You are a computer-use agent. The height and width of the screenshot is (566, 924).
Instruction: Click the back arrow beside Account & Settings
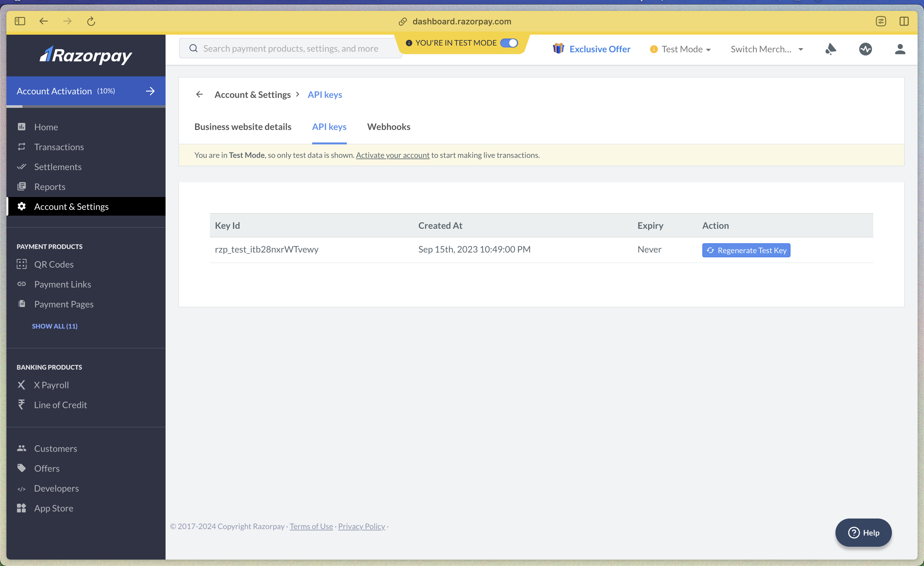point(199,94)
